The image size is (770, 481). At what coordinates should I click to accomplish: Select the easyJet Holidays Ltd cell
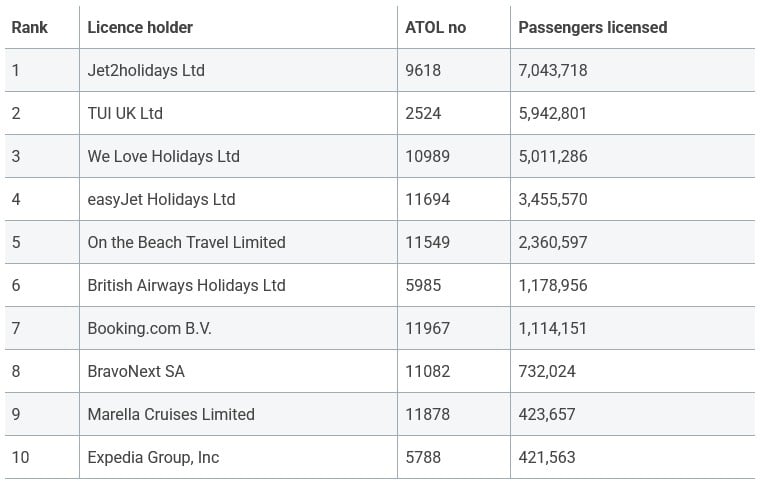click(x=161, y=199)
